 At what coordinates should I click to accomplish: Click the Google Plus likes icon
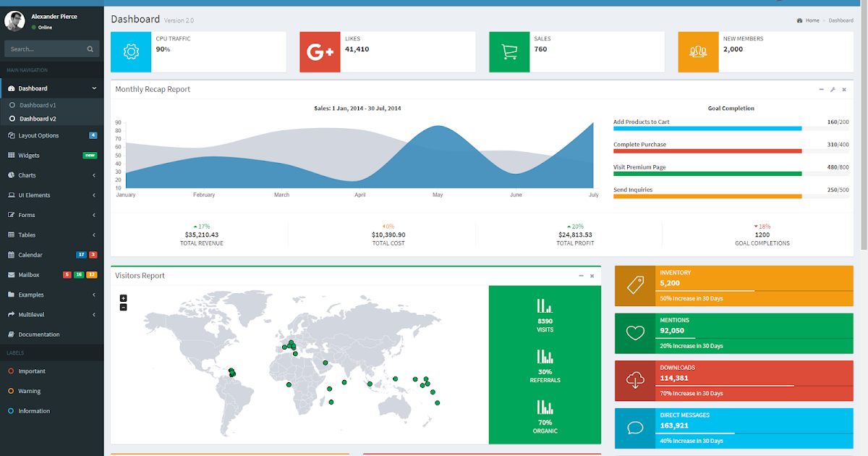tap(320, 51)
